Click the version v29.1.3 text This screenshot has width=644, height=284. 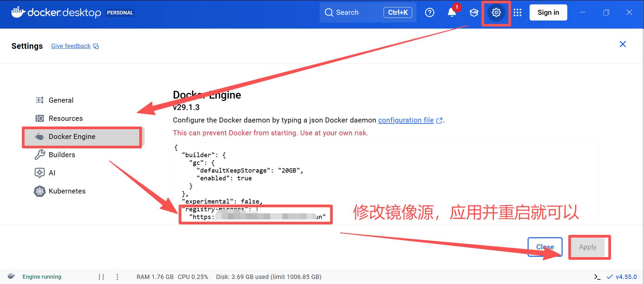point(186,107)
